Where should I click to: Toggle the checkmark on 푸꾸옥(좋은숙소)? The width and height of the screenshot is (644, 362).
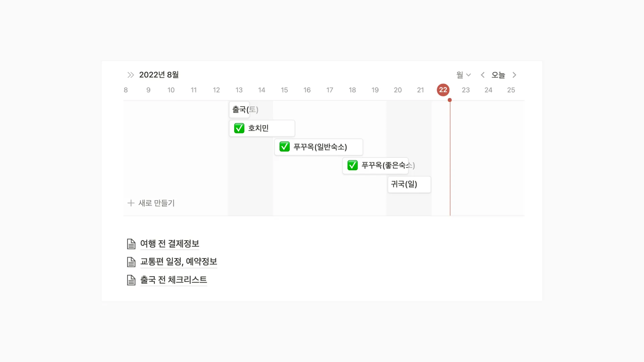point(353,165)
